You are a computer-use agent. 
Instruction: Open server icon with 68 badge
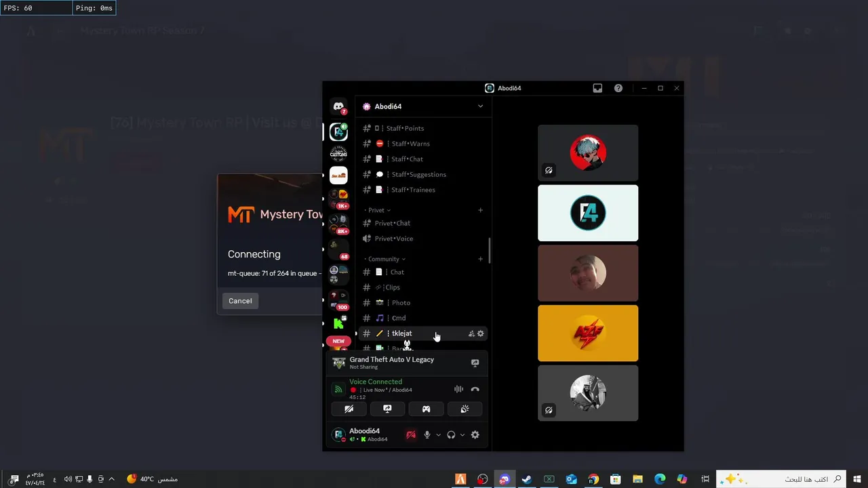pos(338,249)
